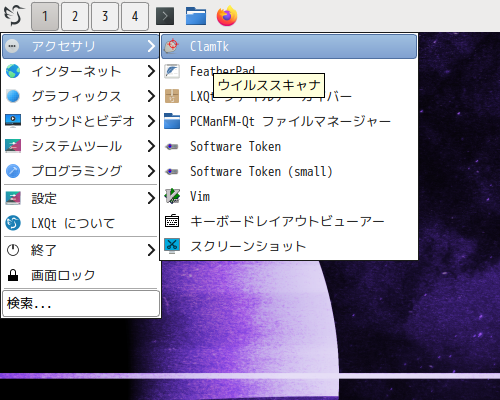Expand the システムツール submenu arrow

point(151,146)
